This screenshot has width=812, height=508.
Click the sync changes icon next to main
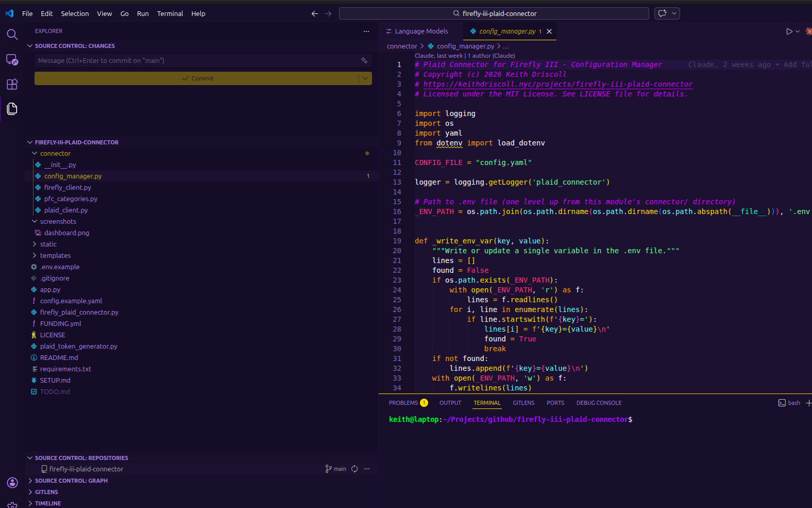[x=354, y=469]
